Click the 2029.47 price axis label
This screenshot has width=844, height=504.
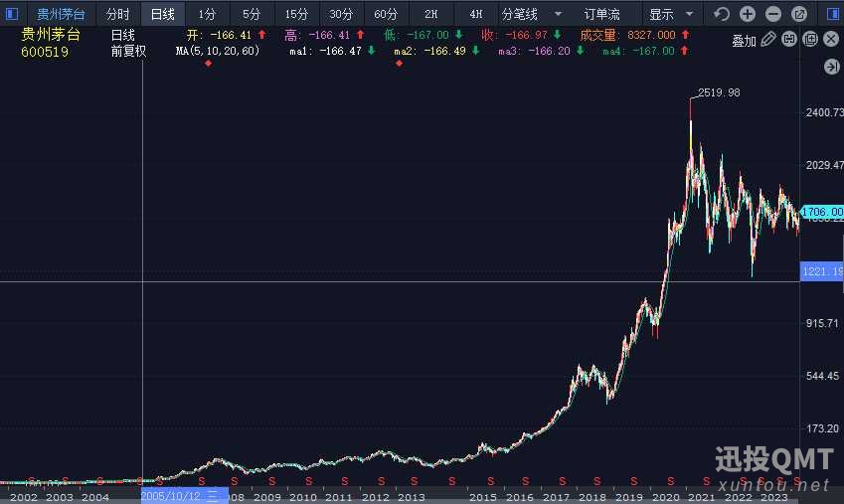(x=824, y=165)
